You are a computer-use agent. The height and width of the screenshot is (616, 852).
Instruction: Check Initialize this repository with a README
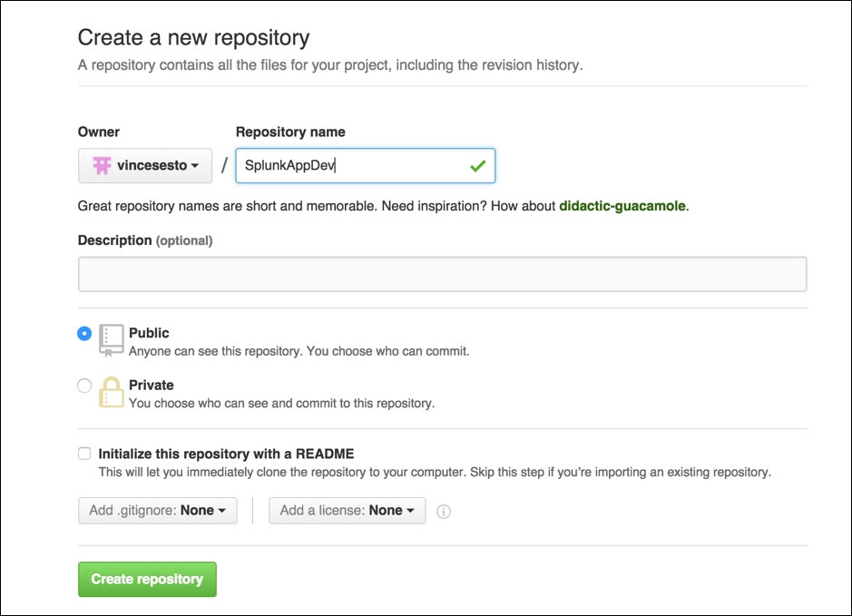point(84,453)
